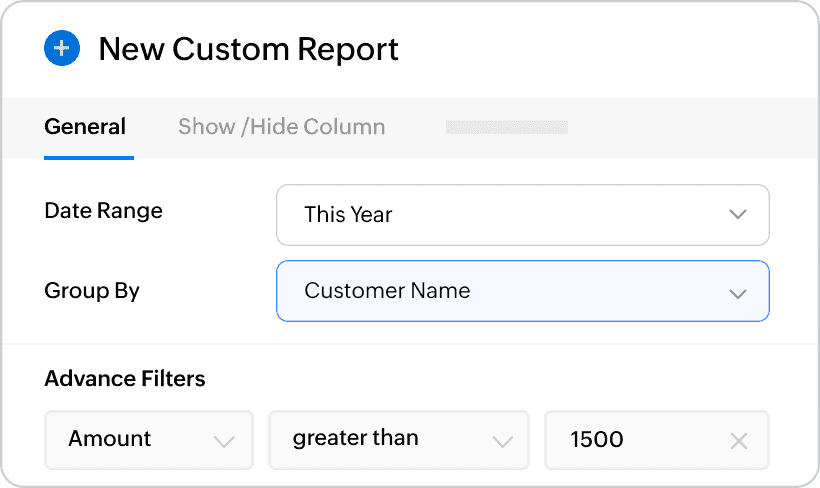Click the Group By label
The height and width of the screenshot is (488, 820).
pyautogui.click(x=92, y=291)
